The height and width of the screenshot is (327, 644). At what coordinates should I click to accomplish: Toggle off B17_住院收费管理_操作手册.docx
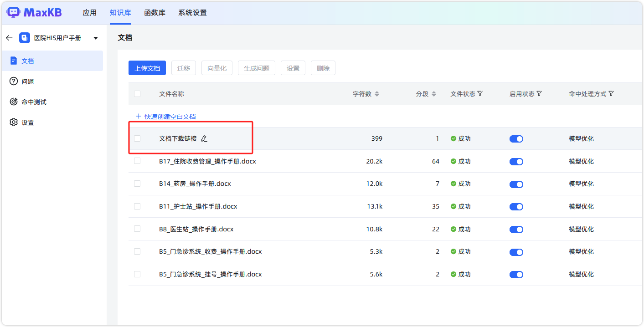516,161
